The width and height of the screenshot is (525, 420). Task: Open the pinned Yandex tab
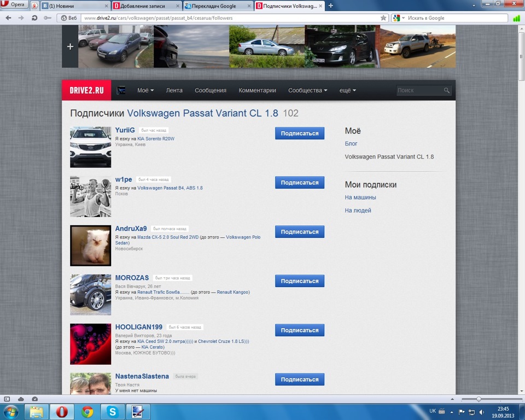35,5
